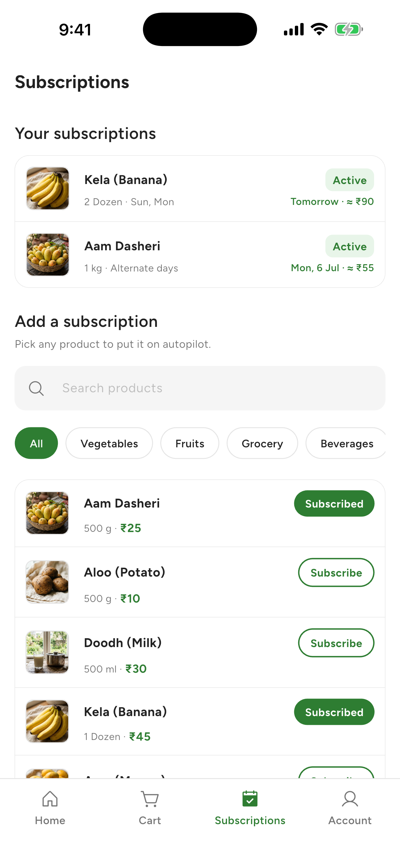
Task: Toggle Subscribed button for Kela (Banana)
Action: 334,712
